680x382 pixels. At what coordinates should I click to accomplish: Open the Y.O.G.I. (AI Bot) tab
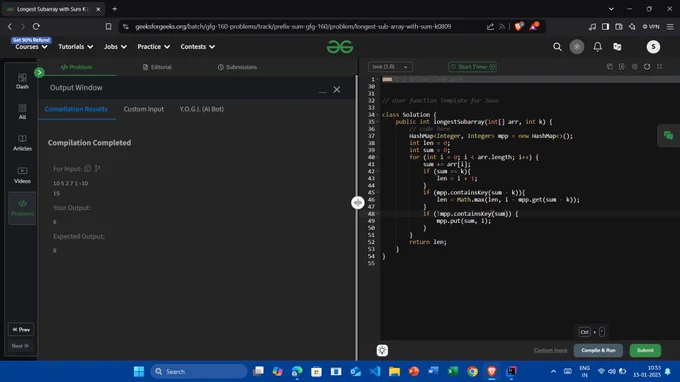point(202,109)
